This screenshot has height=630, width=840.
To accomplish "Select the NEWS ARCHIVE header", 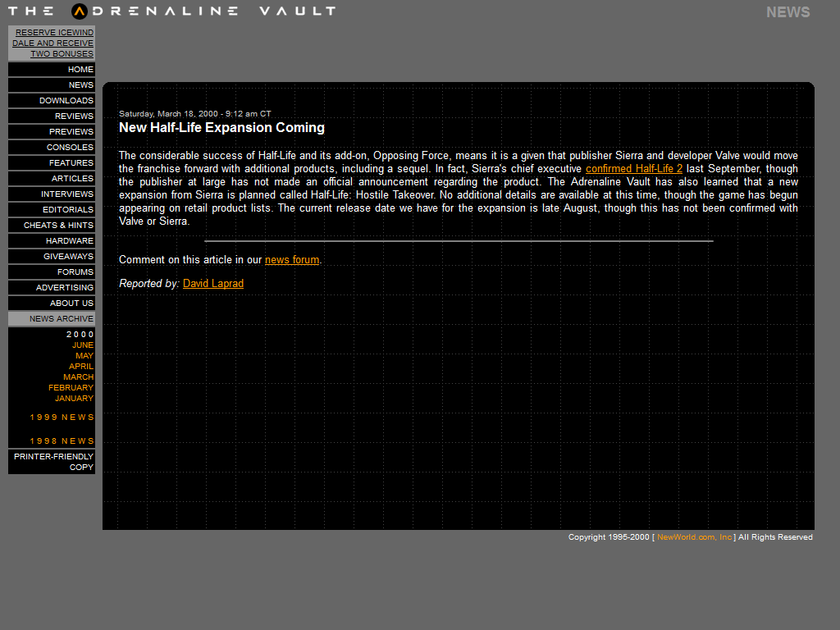I will (52, 318).
